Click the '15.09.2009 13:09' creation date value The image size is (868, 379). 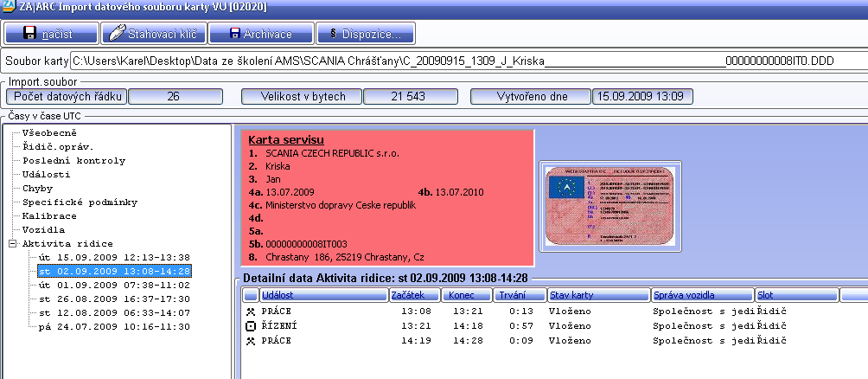(x=642, y=96)
